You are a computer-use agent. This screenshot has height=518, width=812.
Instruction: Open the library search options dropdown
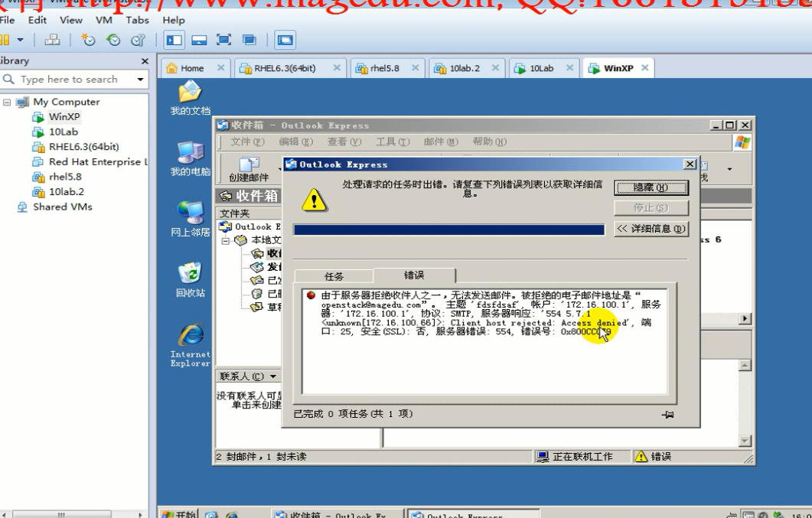140,79
